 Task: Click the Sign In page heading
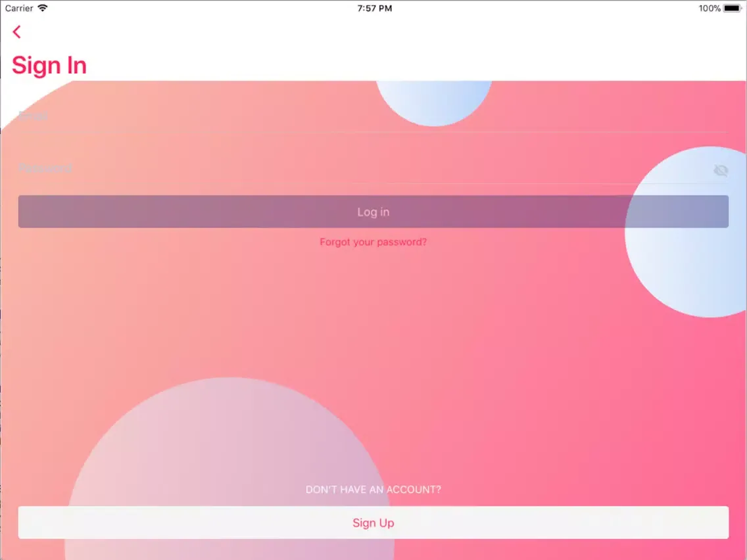(x=49, y=65)
